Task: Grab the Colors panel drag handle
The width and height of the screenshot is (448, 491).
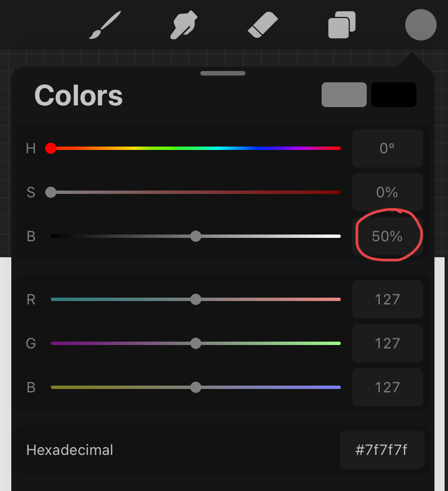Action: pyautogui.click(x=223, y=73)
